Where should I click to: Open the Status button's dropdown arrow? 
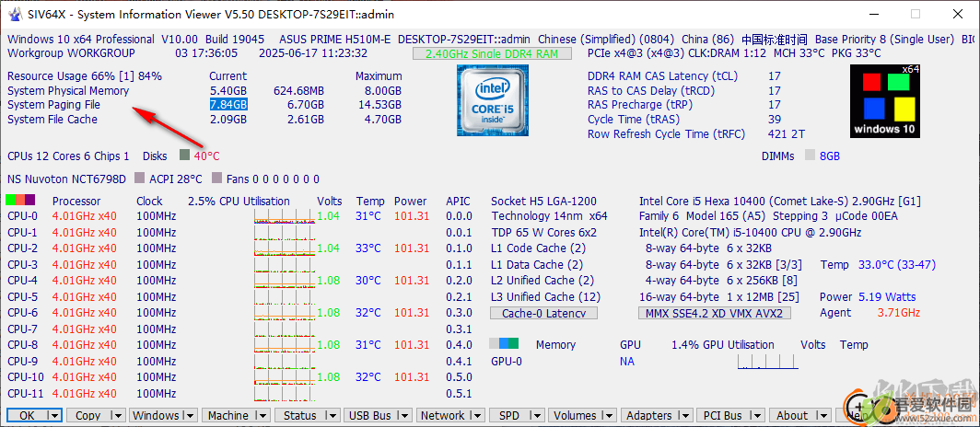click(334, 416)
